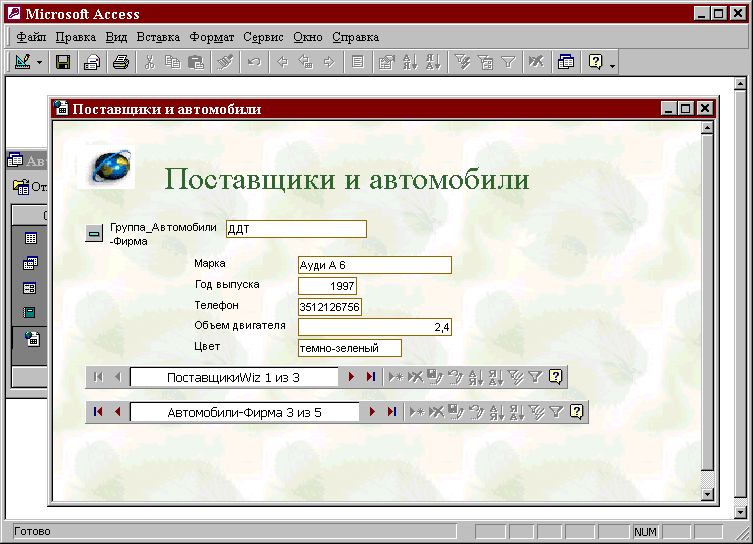Open the Вставка menu
753x544 pixels.
tap(158, 37)
